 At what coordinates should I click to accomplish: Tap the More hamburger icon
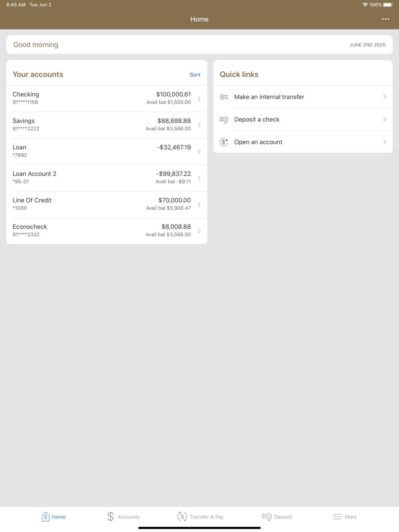click(x=338, y=516)
